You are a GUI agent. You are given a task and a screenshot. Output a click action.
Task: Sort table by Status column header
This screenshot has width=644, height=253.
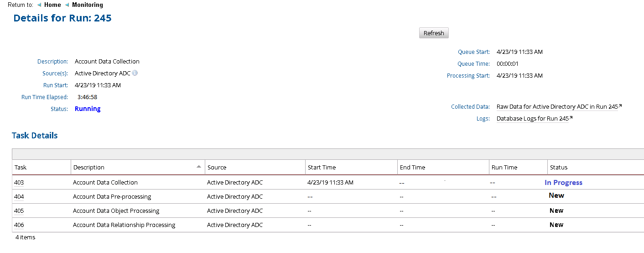click(x=559, y=168)
